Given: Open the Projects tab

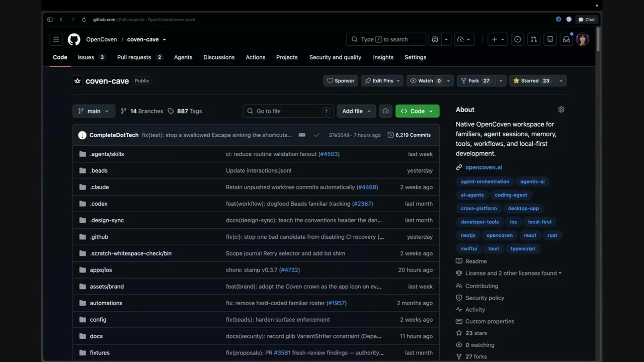Looking at the screenshot, I should [x=287, y=57].
